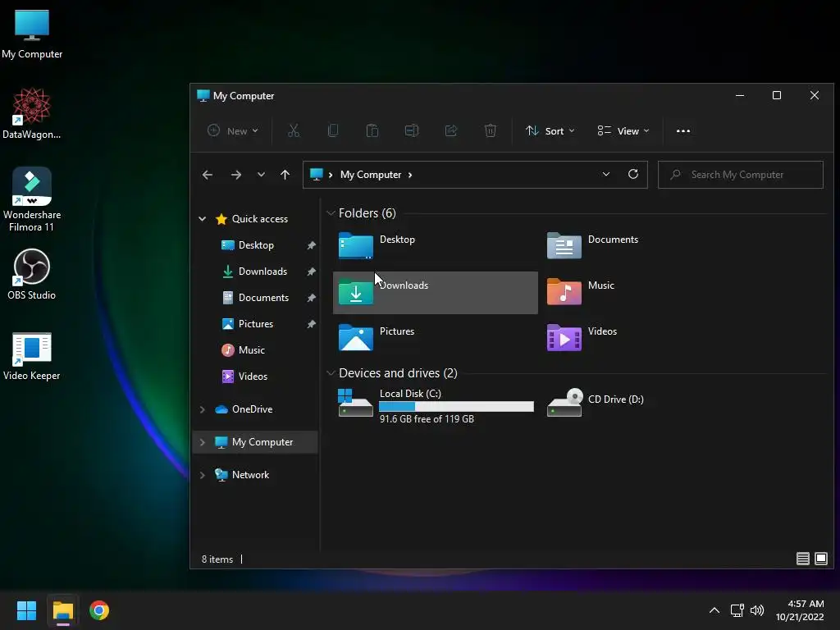Screen dimensions: 840x630
Task: Click the Local Disk C: storage usage bar
Action: coord(456,407)
